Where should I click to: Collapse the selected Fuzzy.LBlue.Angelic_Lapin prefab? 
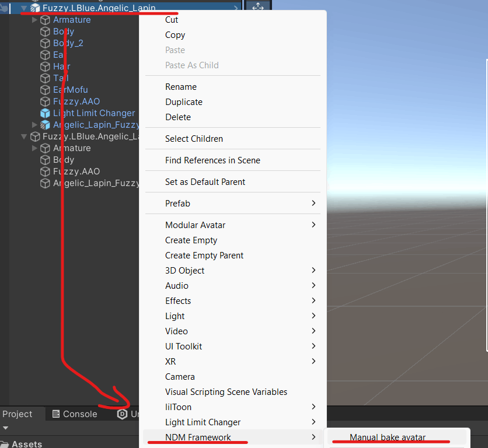24,8
